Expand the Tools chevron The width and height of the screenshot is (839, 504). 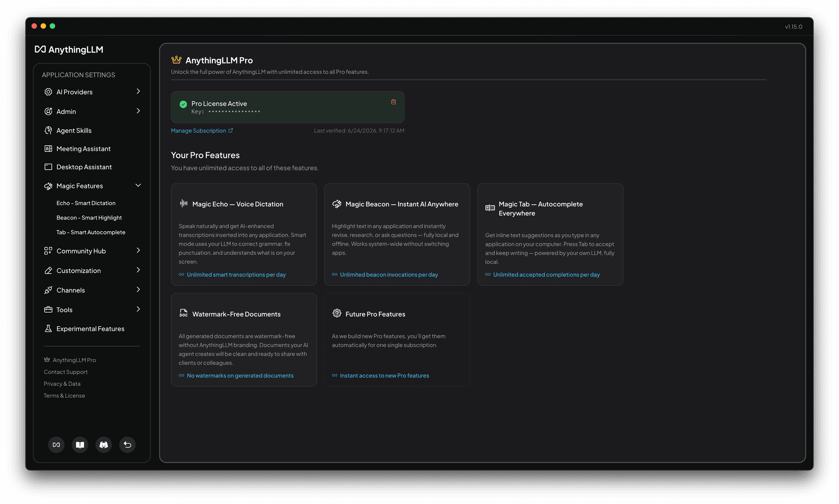click(x=138, y=309)
